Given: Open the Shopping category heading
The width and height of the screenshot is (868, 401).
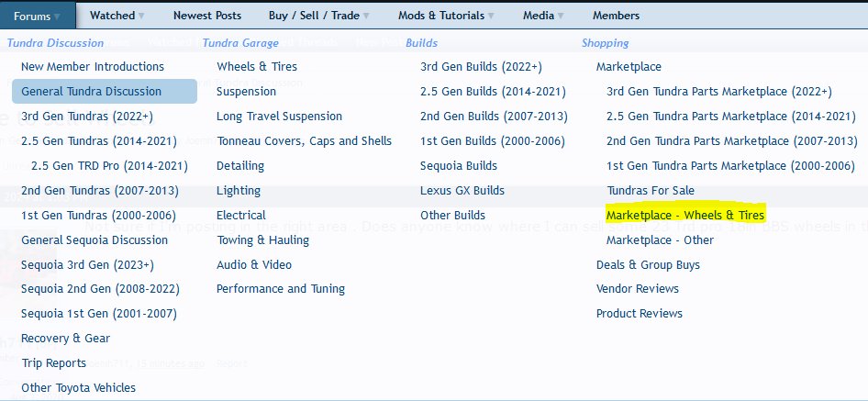Looking at the screenshot, I should click(605, 42).
